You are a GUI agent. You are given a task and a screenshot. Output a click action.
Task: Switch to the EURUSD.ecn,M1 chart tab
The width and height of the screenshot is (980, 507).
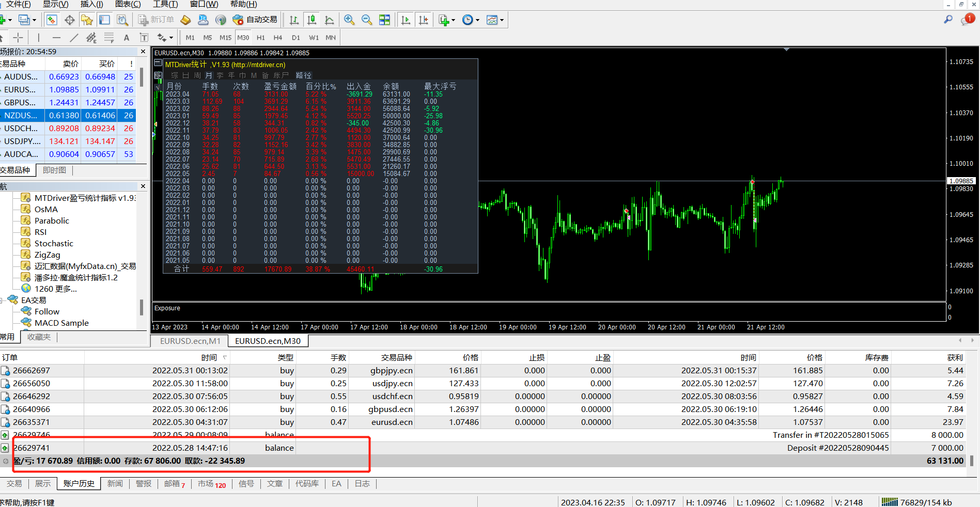tap(190, 341)
